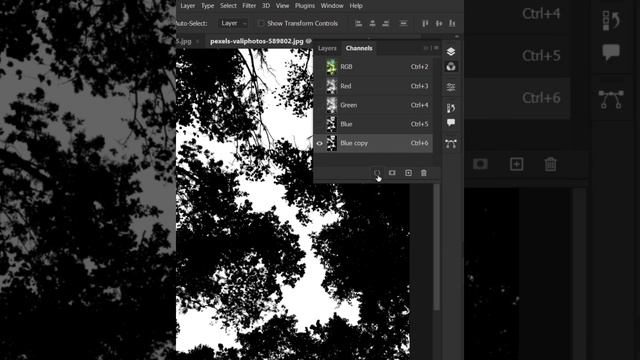Click the canvas vertical scrollbar
The width and height of the screenshot is (640, 360).
tap(437, 247)
